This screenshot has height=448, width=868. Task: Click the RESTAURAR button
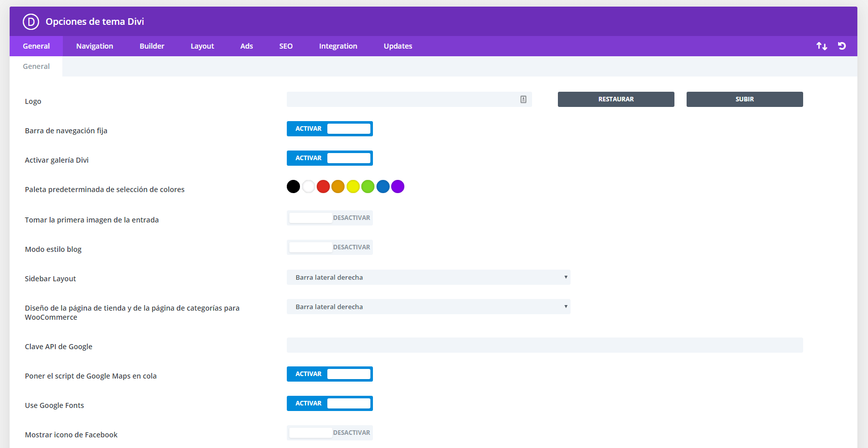[616, 99]
